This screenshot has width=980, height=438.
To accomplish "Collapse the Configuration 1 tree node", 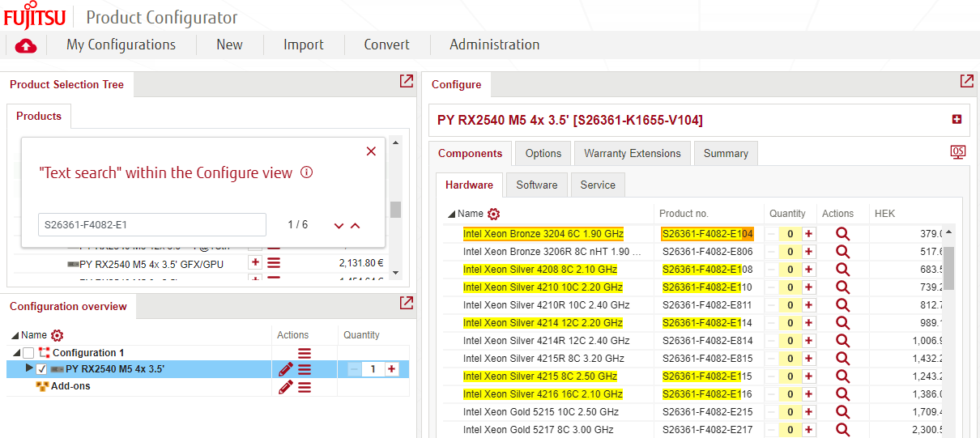I will [16, 353].
